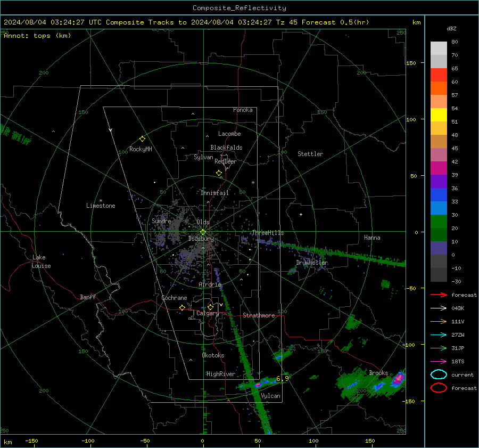The image size is (479, 448).
Task: Select the blue 36 dBZ color swatch
Action: click(x=439, y=194)
